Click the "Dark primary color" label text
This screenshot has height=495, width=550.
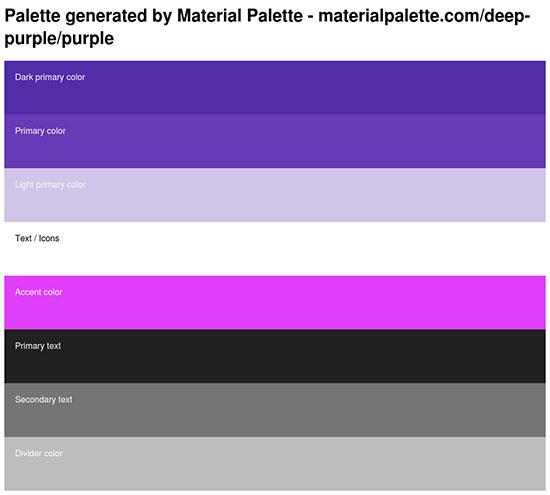pos(50,77)
